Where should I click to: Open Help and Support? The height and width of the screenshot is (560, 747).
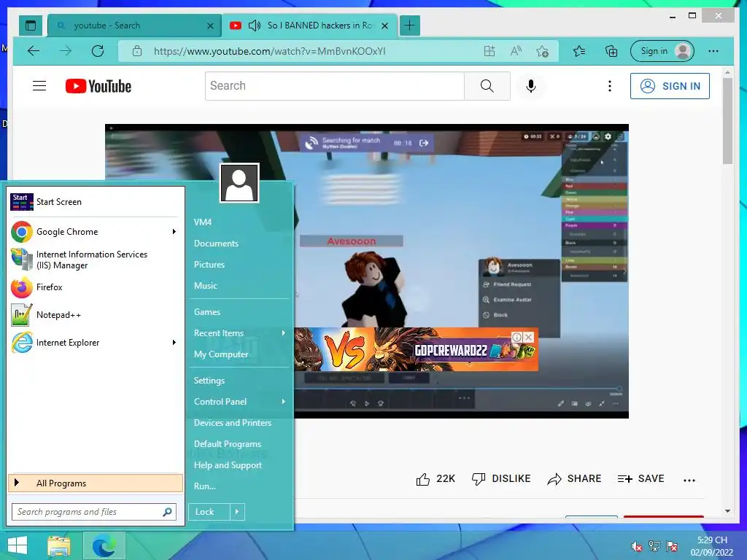[x=228, y=465]
